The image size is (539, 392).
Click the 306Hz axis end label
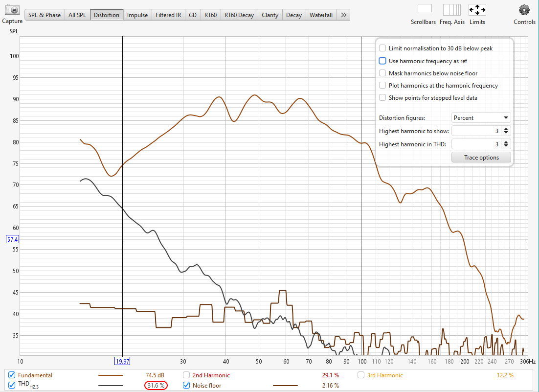click(528, 361)
